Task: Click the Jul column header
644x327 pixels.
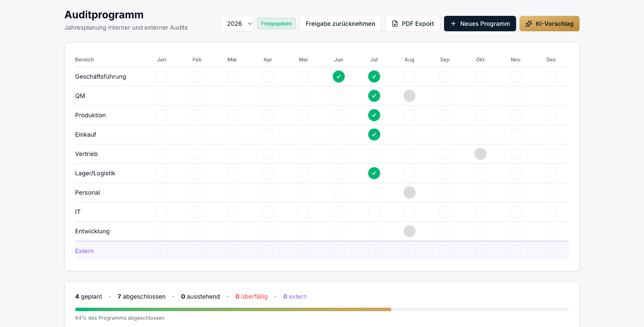Action: [x=374, y=60]
